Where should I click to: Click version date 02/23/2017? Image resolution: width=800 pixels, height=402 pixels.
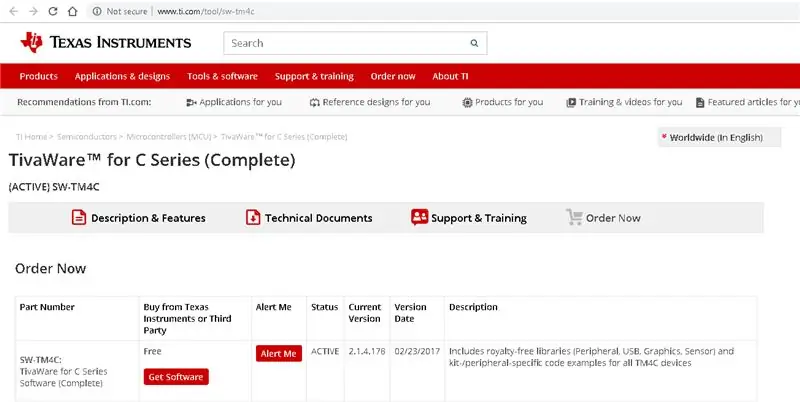click(x=417, y=351)
